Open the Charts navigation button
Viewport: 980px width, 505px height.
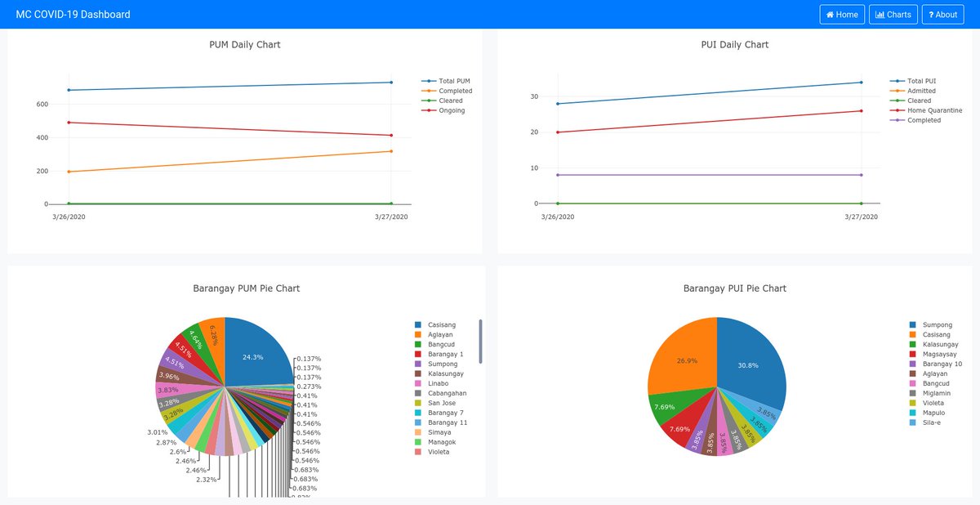coord(893,15)
